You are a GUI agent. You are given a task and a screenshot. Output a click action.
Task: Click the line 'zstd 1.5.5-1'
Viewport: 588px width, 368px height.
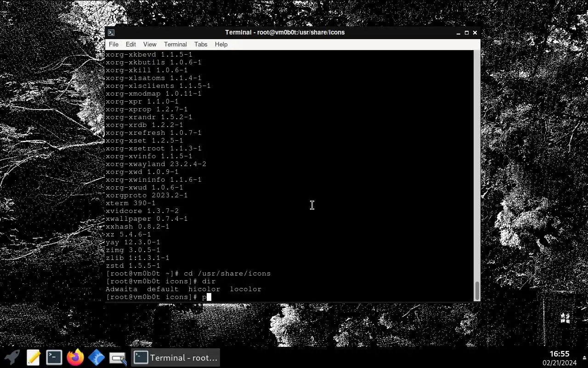click(x=133, y=265)
